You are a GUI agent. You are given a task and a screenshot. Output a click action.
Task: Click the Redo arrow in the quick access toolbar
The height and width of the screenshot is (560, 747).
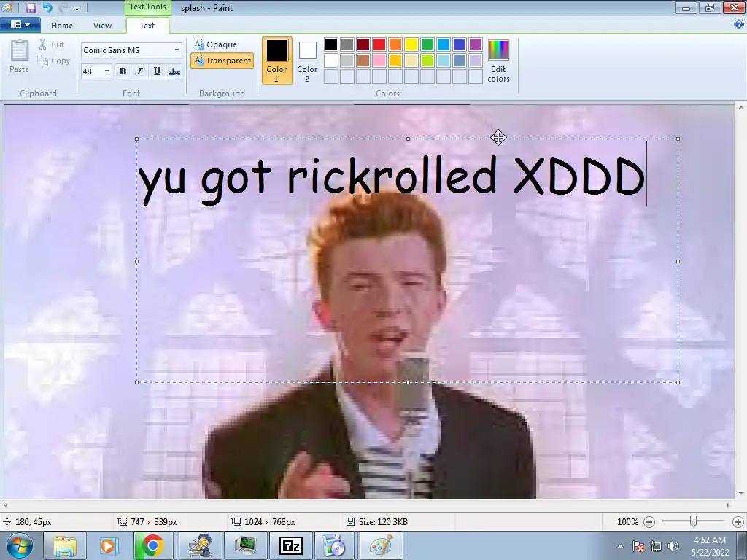63,7
